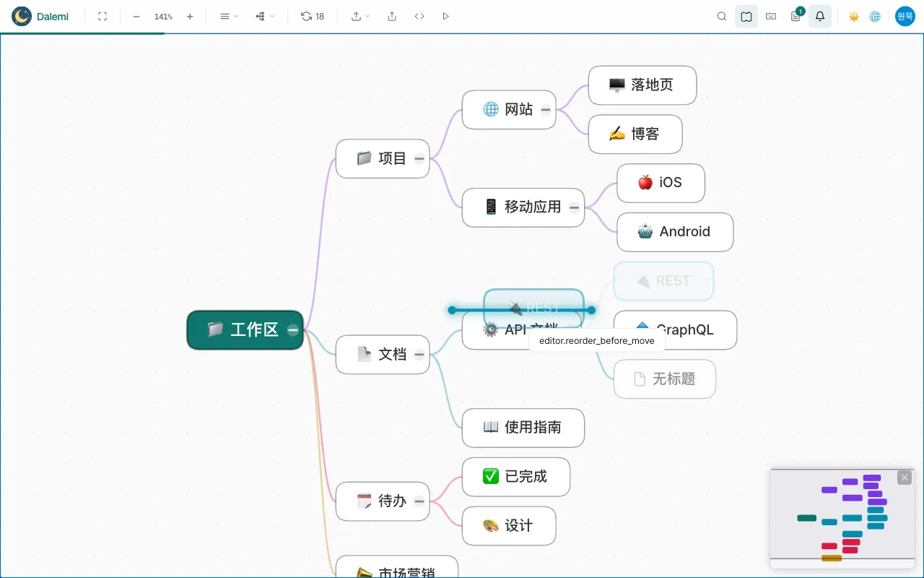Image resolution: width=924 pixels, height=578 pixels.
Task: Click the 141% zoom level
Action: pos(163,16)
